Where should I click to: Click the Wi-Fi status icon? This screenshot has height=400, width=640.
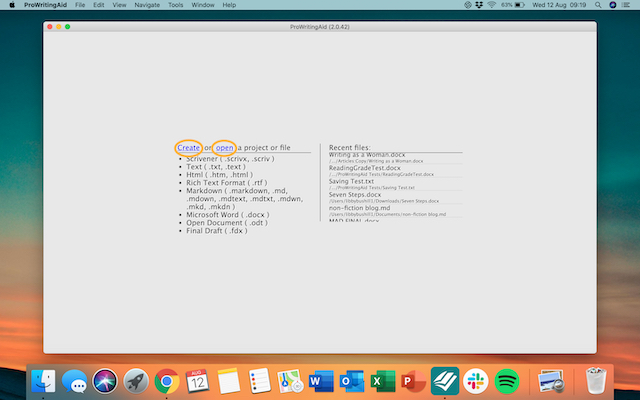click(492, 5)
